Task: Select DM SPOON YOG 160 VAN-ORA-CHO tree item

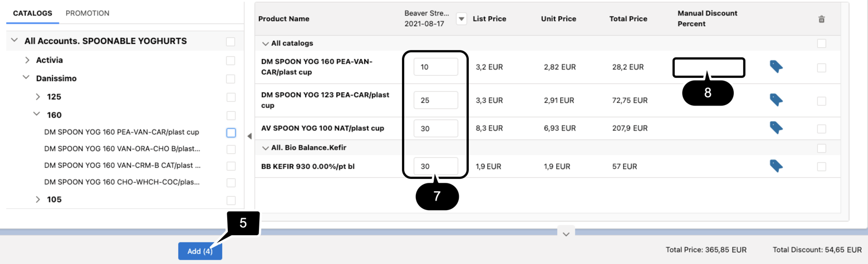Action: (122, 149)
